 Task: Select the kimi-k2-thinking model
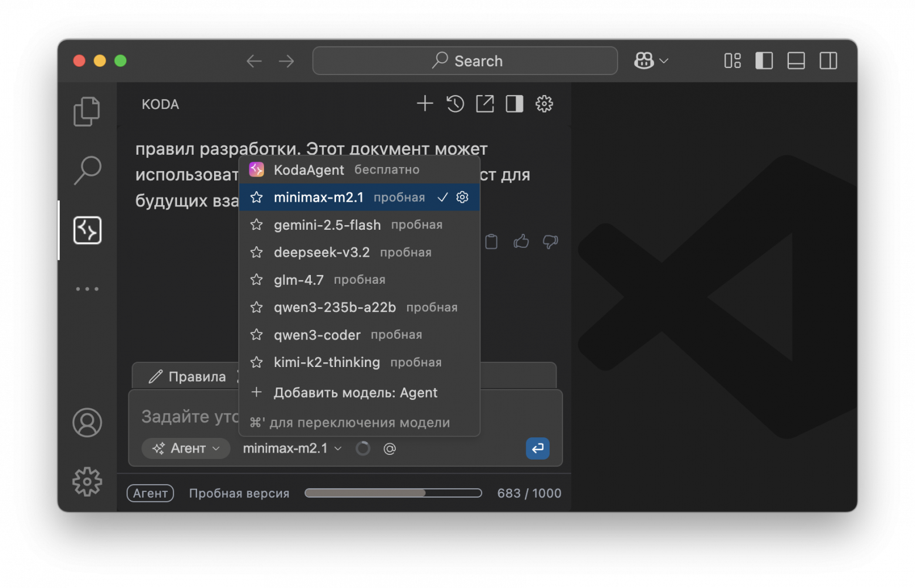[327, 362]
